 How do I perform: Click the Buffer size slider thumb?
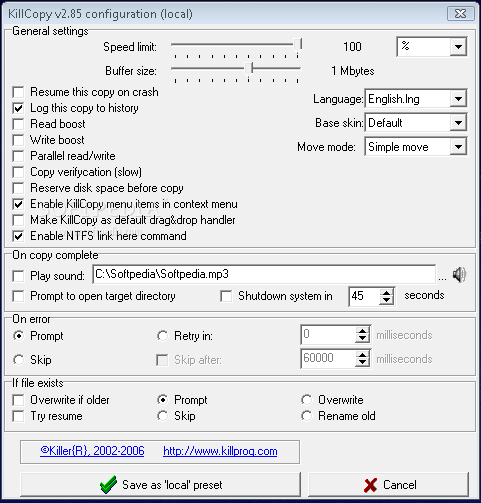[x=249, y=69]
